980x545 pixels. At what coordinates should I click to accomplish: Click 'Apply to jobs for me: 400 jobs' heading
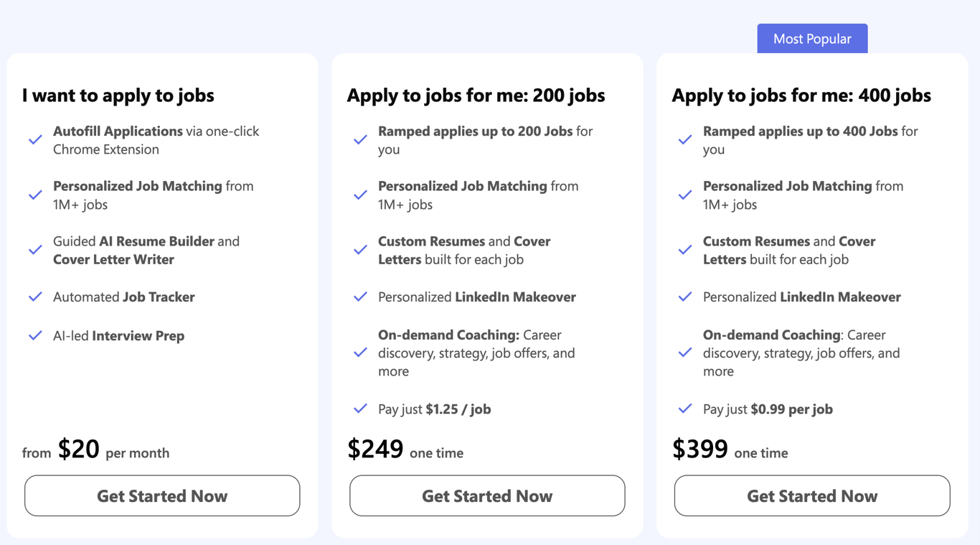tap(801, 96)
